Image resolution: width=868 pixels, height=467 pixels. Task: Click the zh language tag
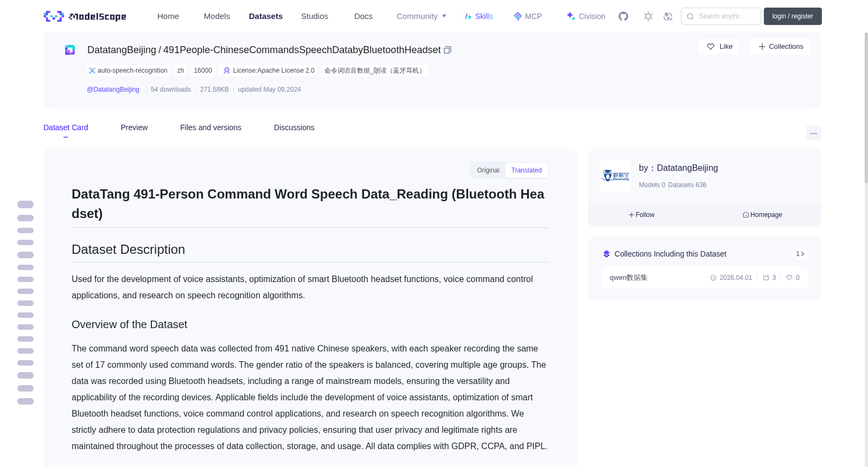click(x=181, y=71)
